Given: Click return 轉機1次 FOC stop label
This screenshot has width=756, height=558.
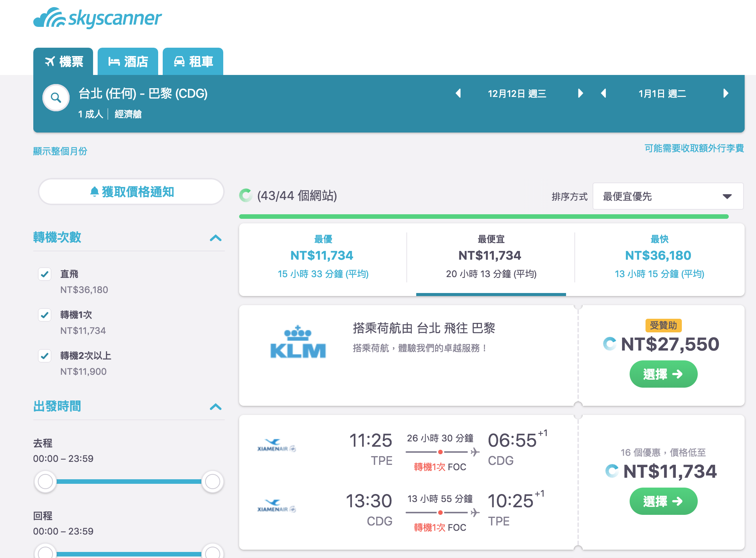Looking at the screenshot, I should tap(440, 527).
